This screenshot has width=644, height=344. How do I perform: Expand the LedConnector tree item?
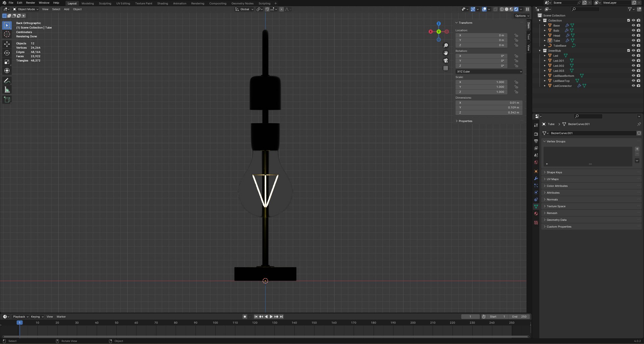(544, 86)
